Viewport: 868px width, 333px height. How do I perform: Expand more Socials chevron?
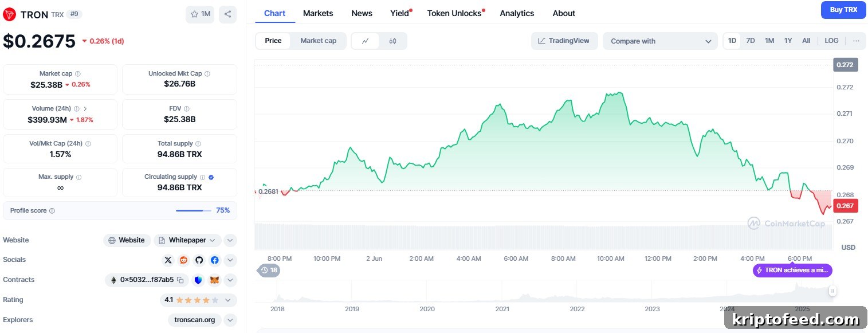click(x=230, y=260)
